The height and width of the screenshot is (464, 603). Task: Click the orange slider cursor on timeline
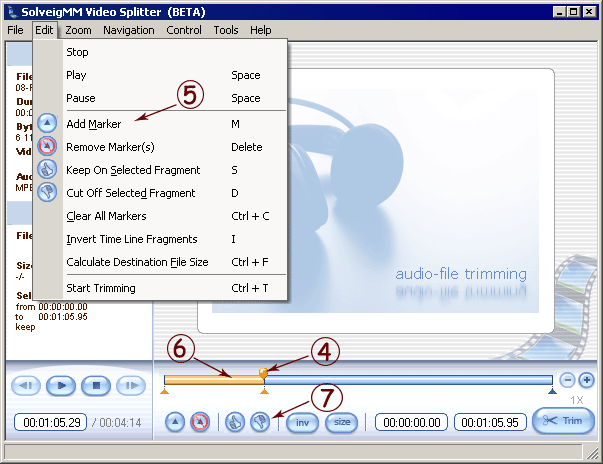(263, 373)
